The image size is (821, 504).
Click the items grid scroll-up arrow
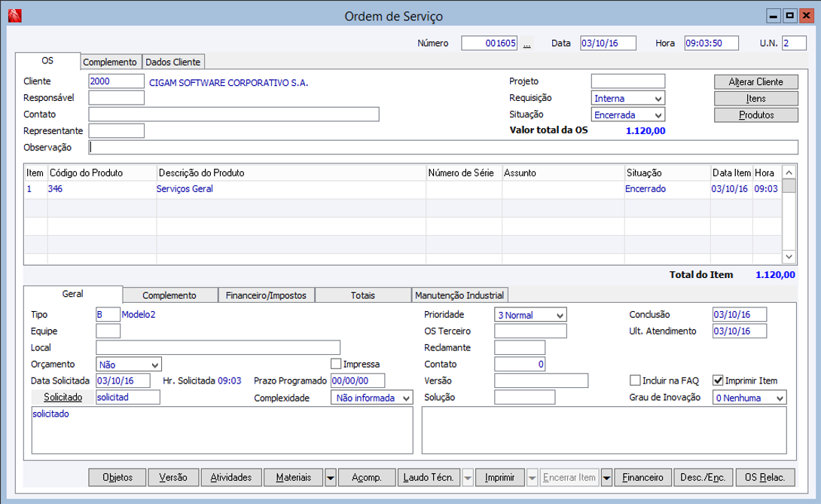[789, 172]
